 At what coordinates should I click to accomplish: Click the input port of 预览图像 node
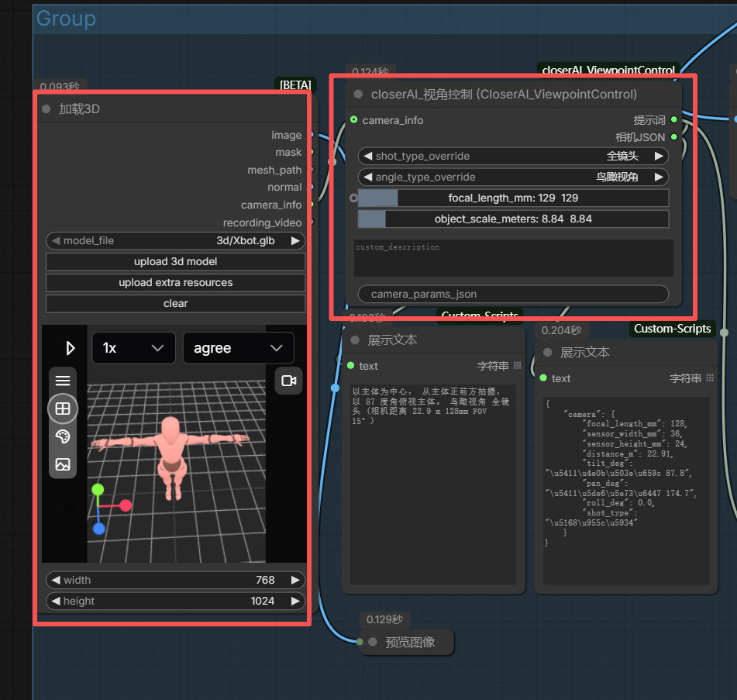tap(360, 642)
